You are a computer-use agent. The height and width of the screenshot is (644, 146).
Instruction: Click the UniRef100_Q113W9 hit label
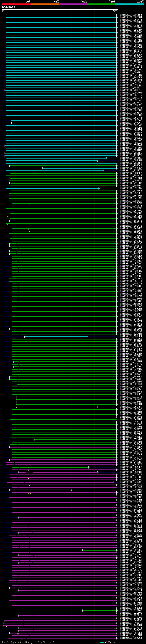(x=131, y=636)
